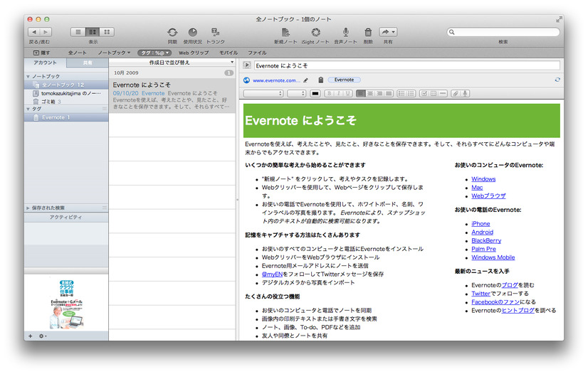Delete the note with the trash icon
This screenshot has width=588, height=374.
(x=368, y=32)
